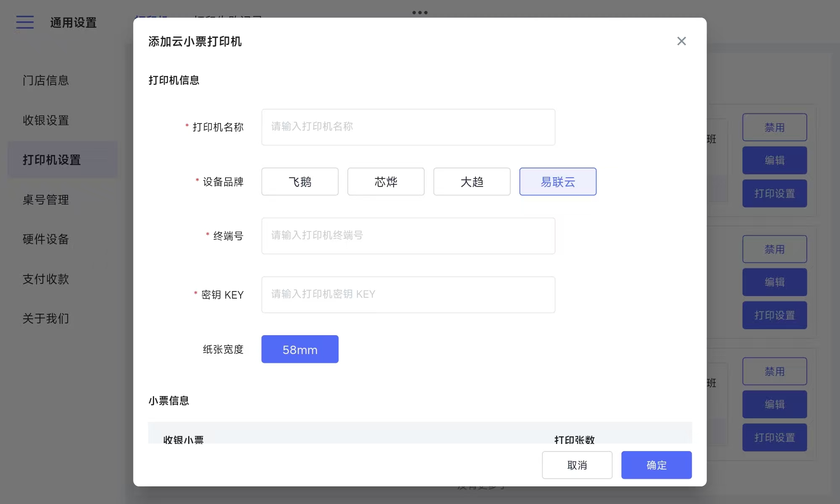
Task: Select 飞鹅 device brand
Action: 300,182
